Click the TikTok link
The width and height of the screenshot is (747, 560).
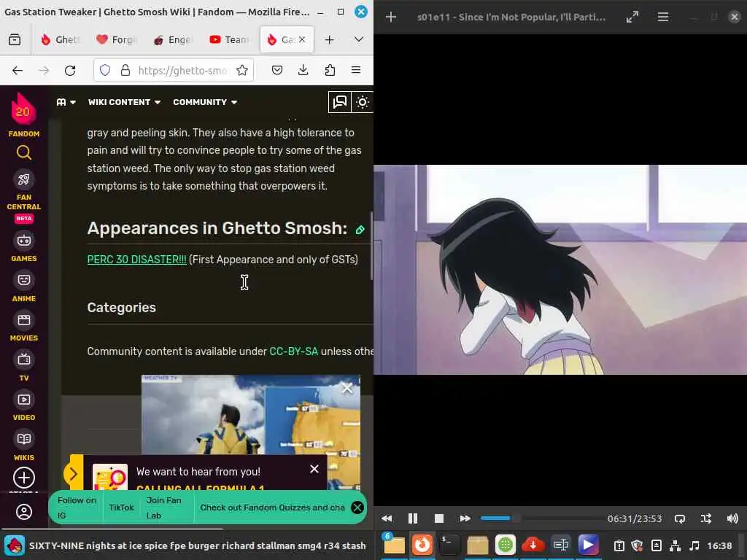(122, 507)
